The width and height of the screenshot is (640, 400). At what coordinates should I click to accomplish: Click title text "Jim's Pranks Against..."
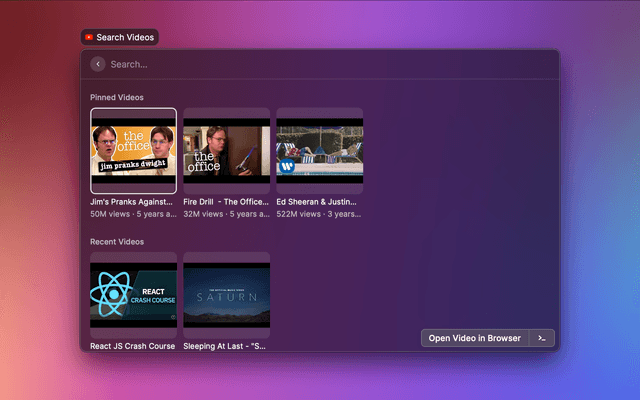tap(131, 202)
